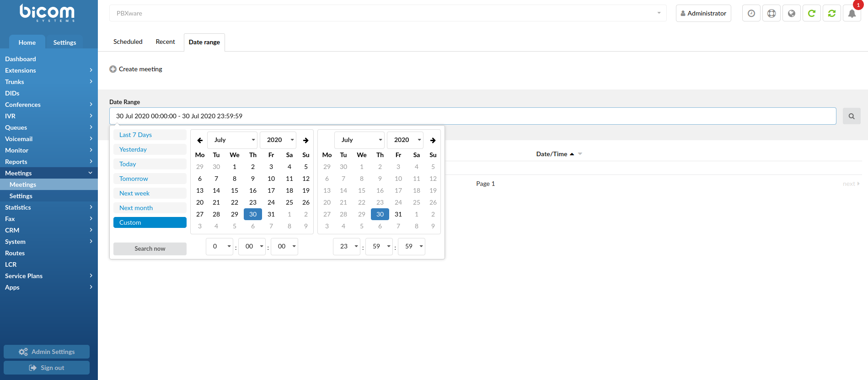
Task: Click the bicom systems logo
Action: (47, 13)
